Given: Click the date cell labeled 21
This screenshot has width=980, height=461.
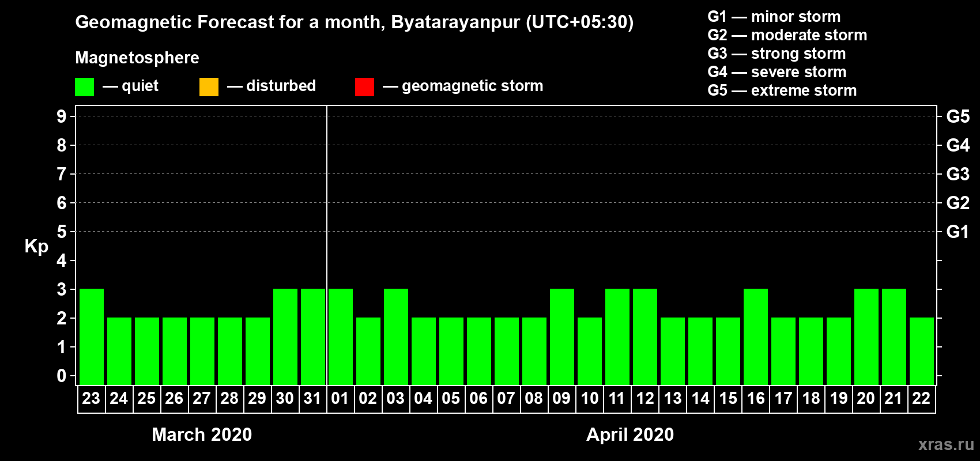Looking at the screenshot, I should [x=894, y=399].
